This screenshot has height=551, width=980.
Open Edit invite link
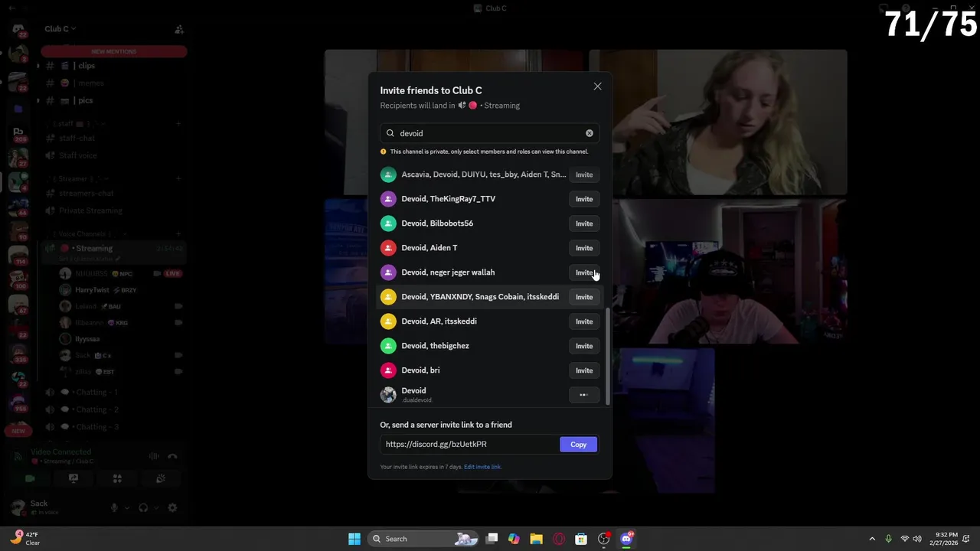[x=482, y=467]
